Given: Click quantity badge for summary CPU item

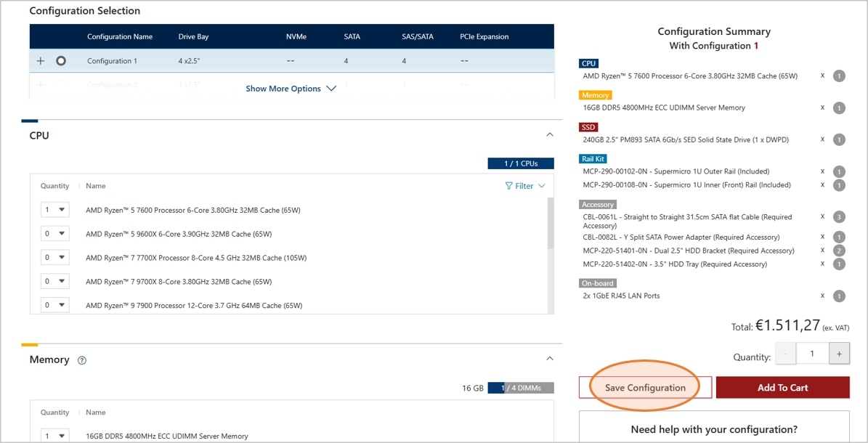Looking at the screenshot, I should (x=839, y=76).
